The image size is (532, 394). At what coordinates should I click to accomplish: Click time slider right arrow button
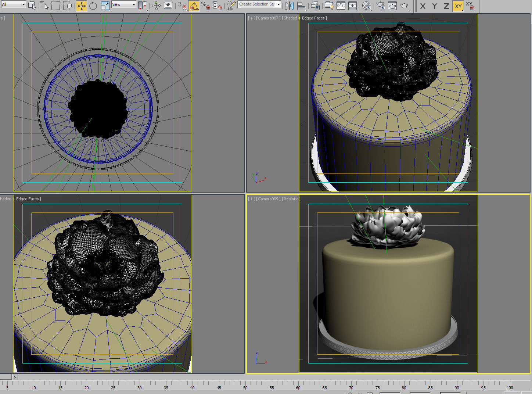[15, 377]
